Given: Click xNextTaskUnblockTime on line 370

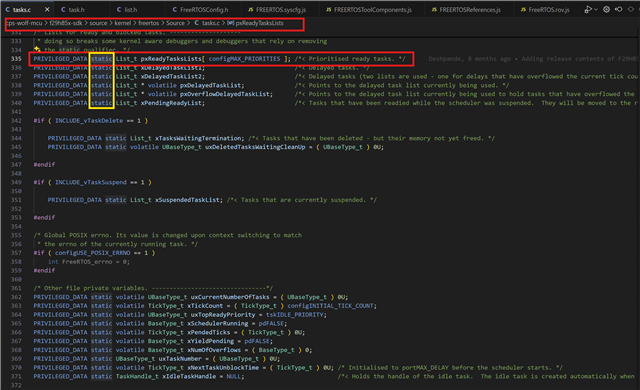Looking at the screenshot, I should [x=223, y=368].
